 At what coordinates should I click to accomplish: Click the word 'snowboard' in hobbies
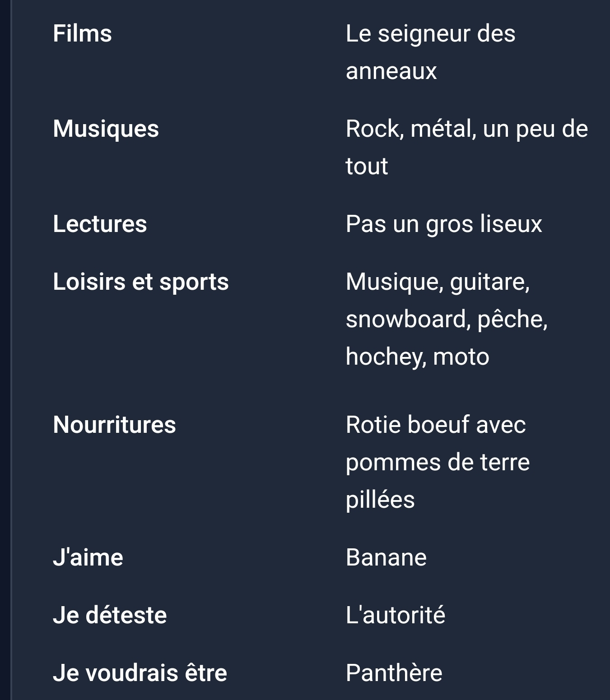[405, 320]
